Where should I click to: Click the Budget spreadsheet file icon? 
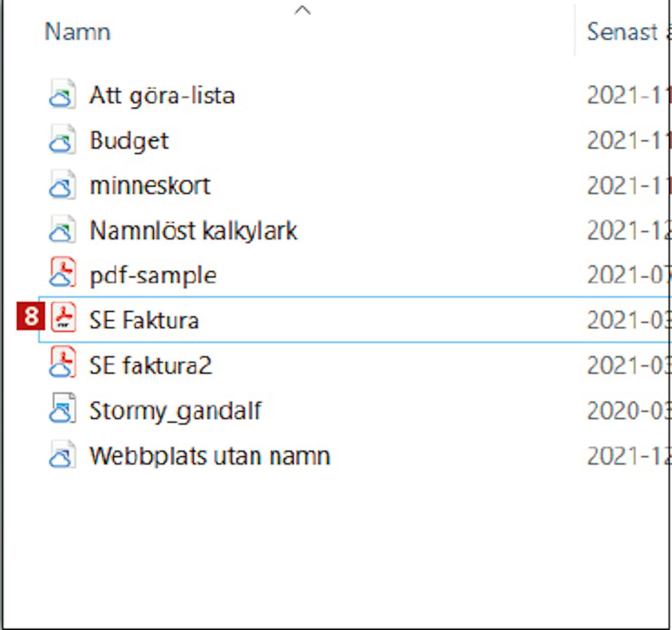point(62,140)
